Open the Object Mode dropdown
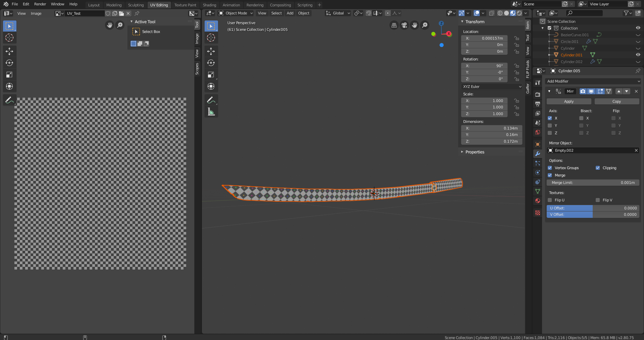644x340 pixels. click(236, 13)
